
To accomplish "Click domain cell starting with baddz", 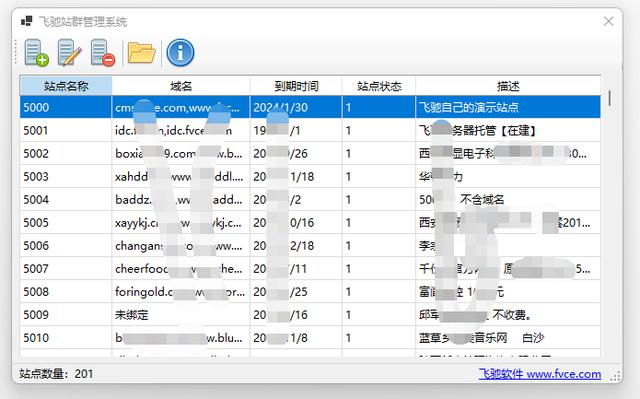I will [x=180, y=200].
